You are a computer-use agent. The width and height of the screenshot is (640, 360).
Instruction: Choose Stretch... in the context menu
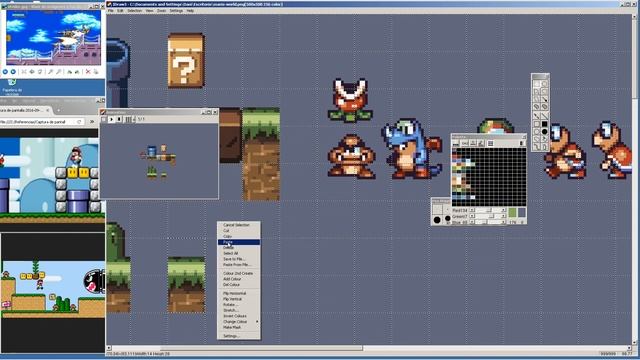pos(239,310)
